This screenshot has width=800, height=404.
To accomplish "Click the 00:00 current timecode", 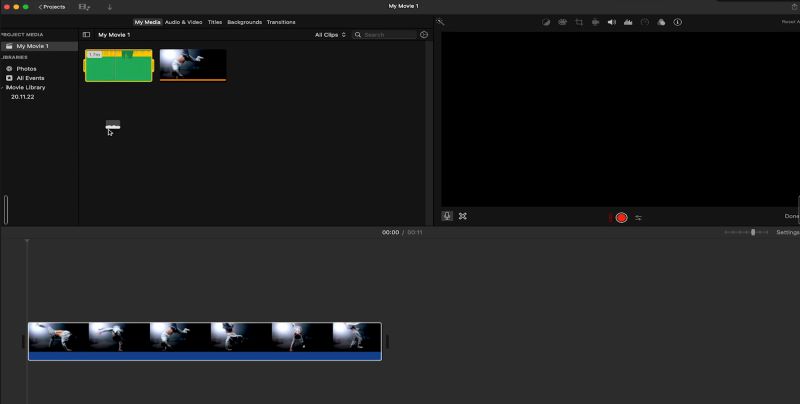I will tap(390, 232).
